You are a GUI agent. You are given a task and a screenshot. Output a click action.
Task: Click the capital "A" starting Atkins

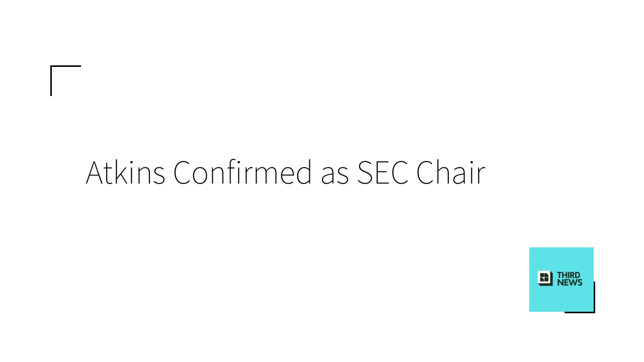(x=94, y=172)
